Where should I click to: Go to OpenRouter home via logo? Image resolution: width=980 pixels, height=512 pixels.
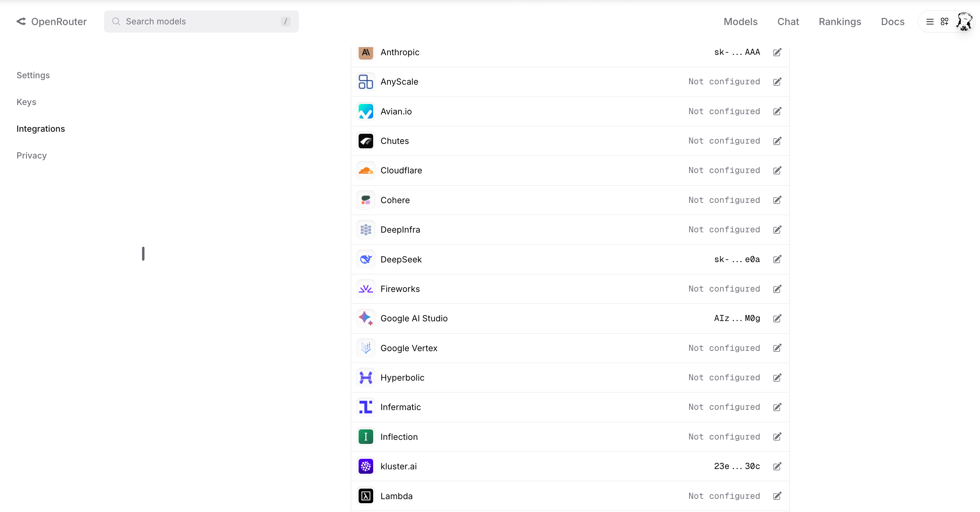tap(52, 22)
